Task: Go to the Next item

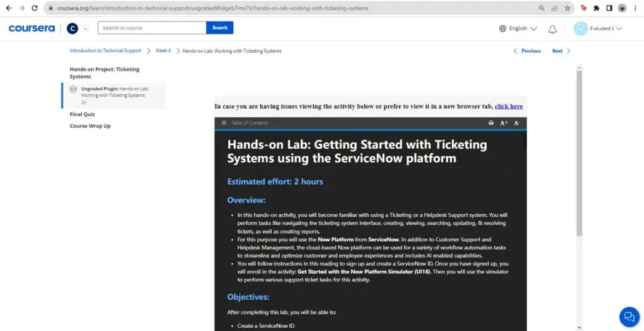Action: (561, 51)
